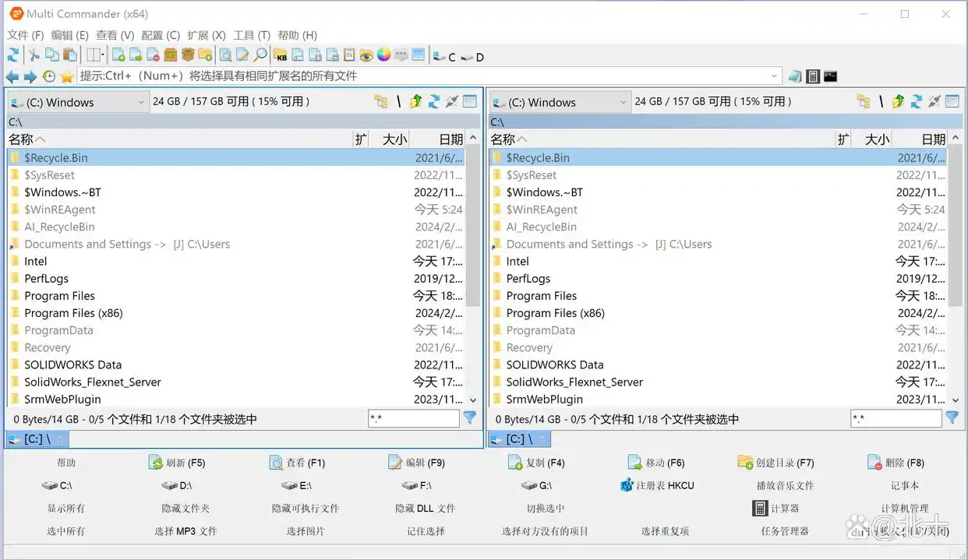968x560 pixels.
Task: Click the magnifying glass search icon
Action: (260, 55)
